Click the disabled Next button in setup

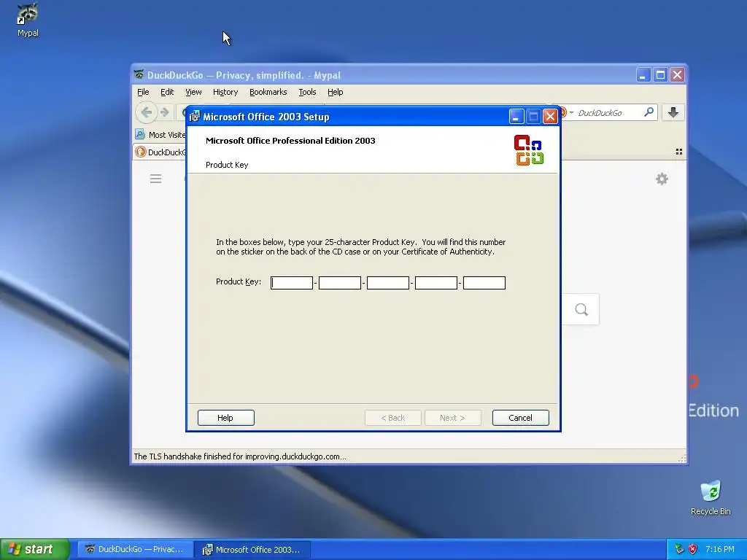coord(452,418)
